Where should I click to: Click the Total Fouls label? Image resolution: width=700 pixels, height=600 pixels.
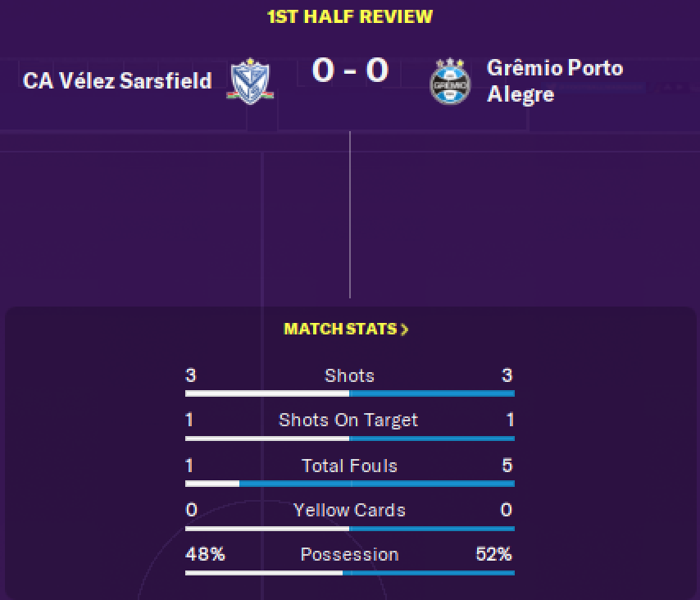349,466
